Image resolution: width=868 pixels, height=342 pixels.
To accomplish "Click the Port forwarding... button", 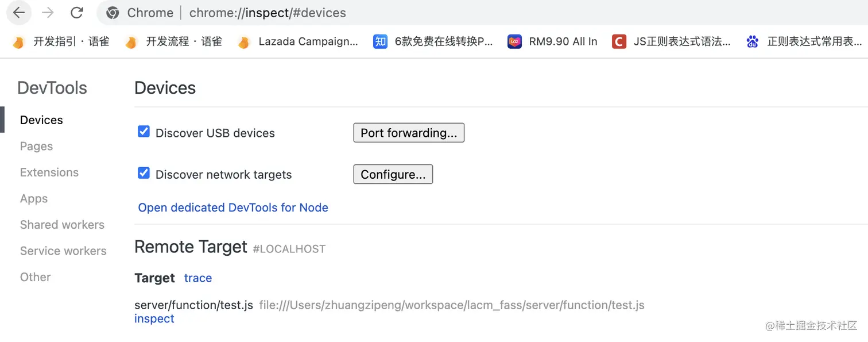I will point(409,133).
